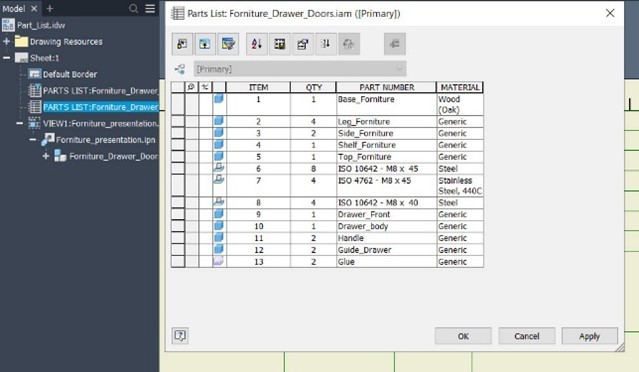Add a new browser panel tab
Image resolution: width=639 pixels, height=372 pixels.
[x=50, y=9]
